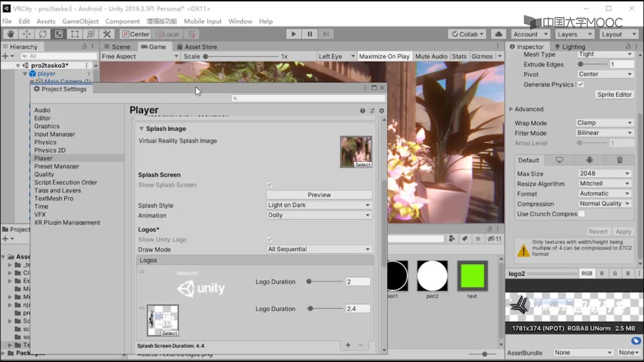Viewport: 644px width, 362px height.
Task: Open pro2tasko3 scene options menu
Action: click(87, 65)
